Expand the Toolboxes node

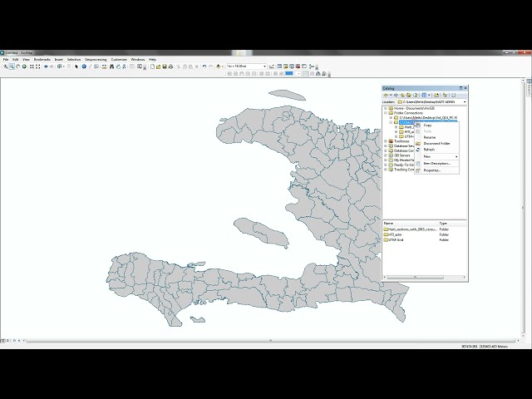coord(386,141)
